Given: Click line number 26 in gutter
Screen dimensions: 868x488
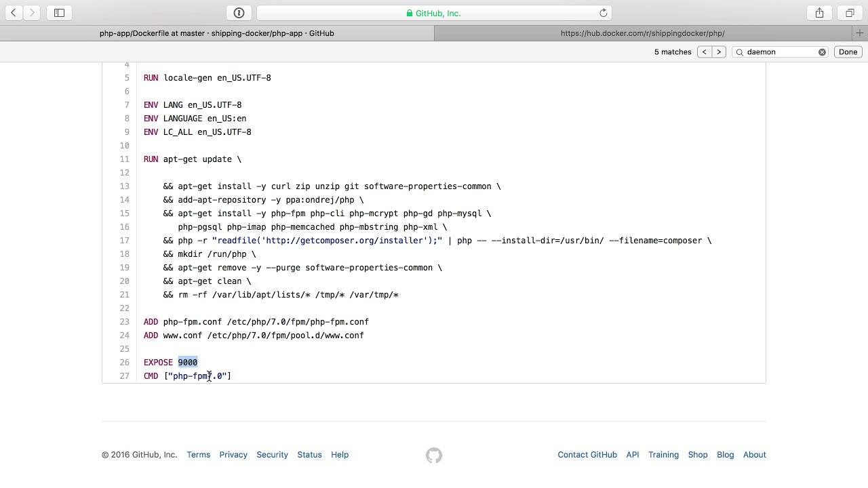Looking at the screenshot, I should click(x=124, y=363).
